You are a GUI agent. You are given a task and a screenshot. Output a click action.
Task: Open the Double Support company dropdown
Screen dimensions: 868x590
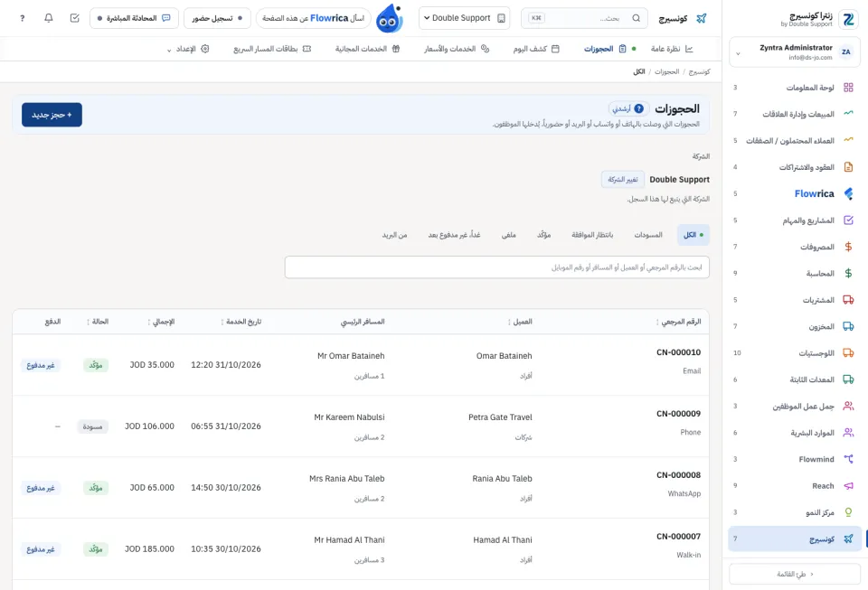tap(464, 18)
